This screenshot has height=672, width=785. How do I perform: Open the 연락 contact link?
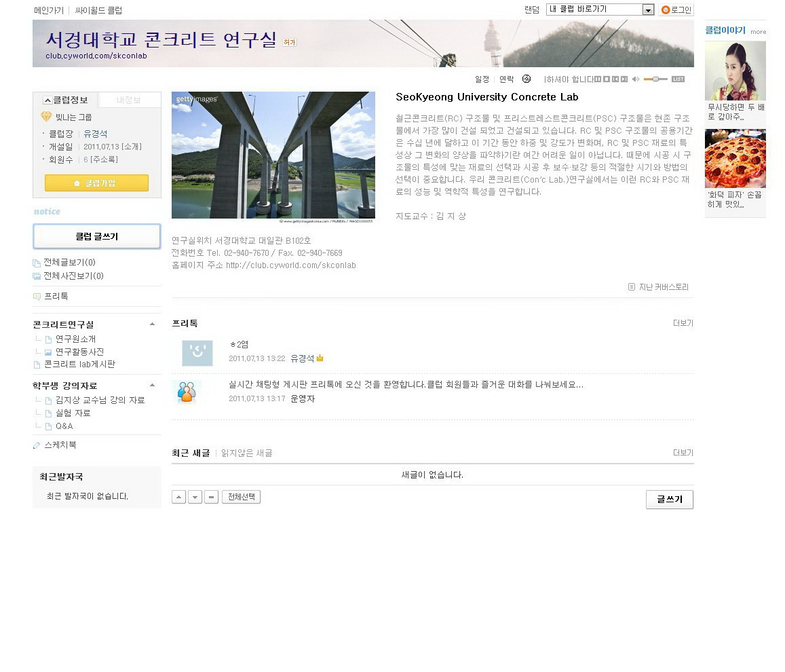click(507, 79)
